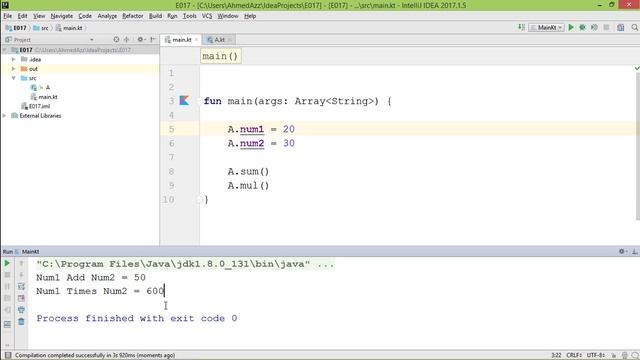Open the Project view type dropdown
The image size is (640, 360).
(x=91, y=40)
